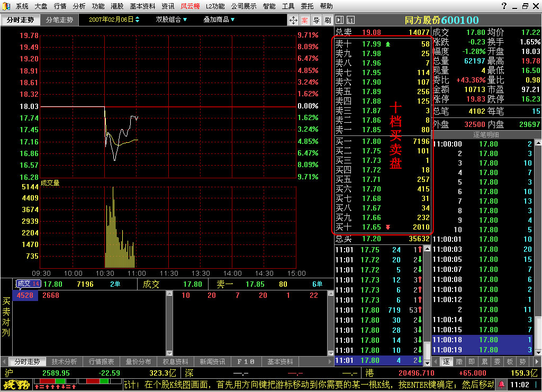Click the highlighted 4528 buy queue cell
The height and width of the screenshot is (392, 542).
(x=25, y=295)
